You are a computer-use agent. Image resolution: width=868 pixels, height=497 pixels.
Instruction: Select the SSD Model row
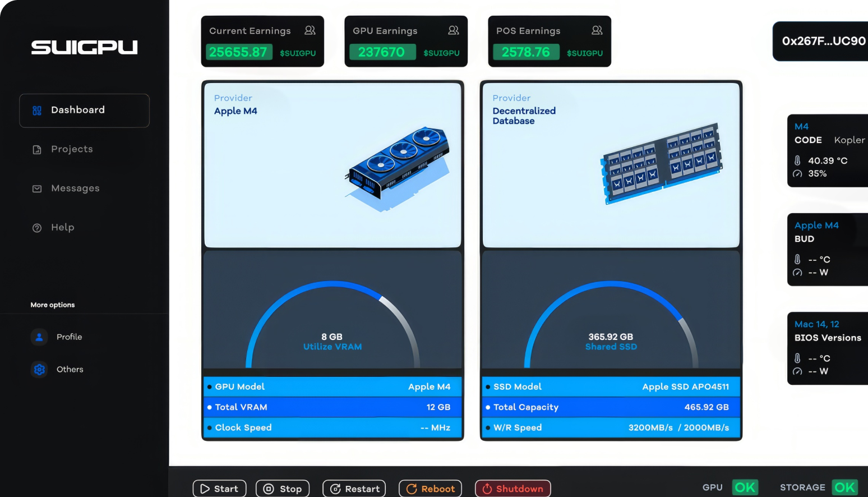coord(611,387)
